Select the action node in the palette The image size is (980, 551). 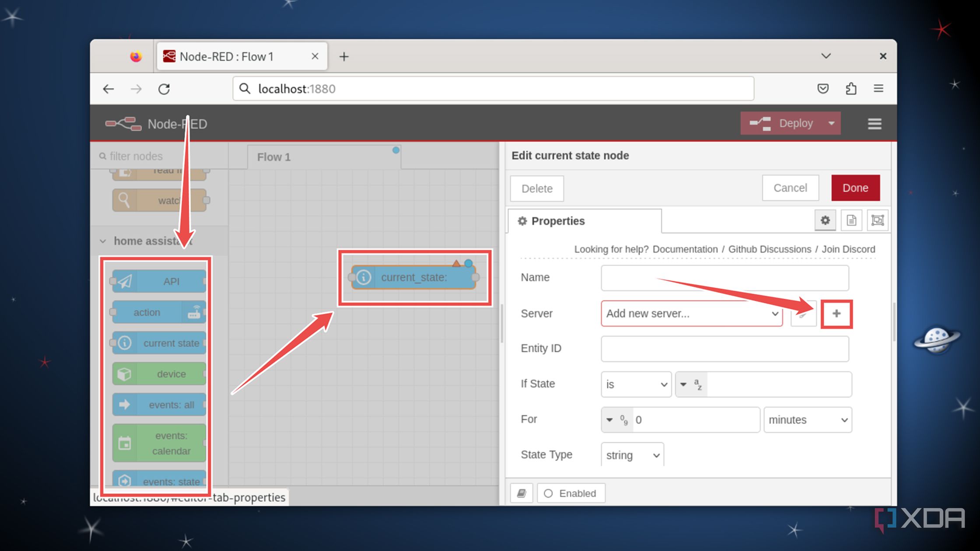click(x=159, y=312)
